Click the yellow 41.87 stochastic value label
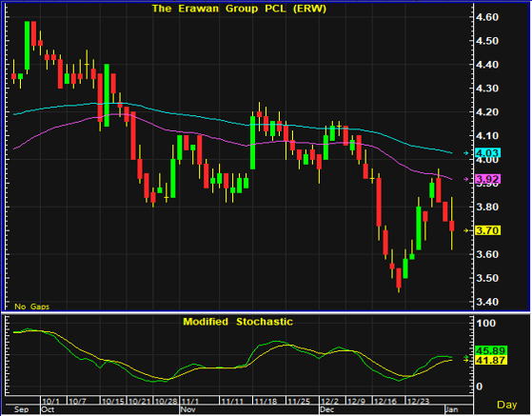This screenshot has width=532, height=416. point(491,361)
